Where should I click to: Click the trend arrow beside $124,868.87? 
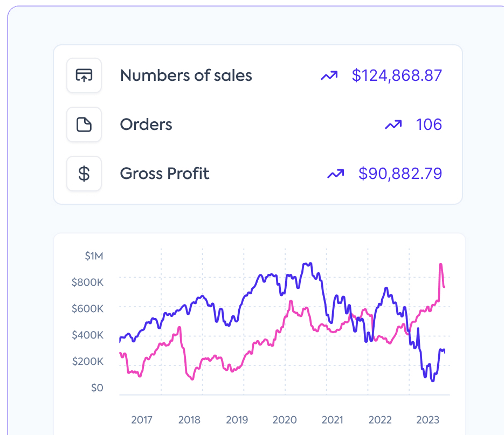click(x=329, y=76)
